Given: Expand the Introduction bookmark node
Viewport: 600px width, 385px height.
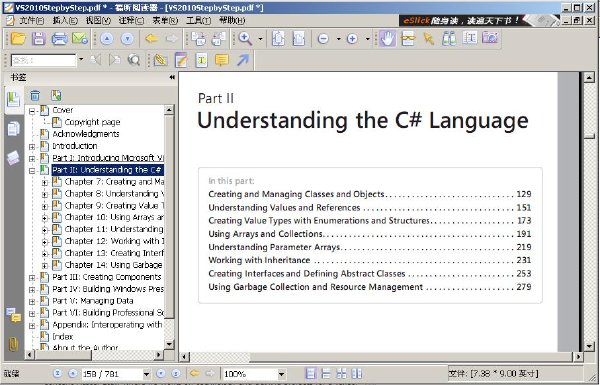Looking at the screenshot, I should point(32,147).
